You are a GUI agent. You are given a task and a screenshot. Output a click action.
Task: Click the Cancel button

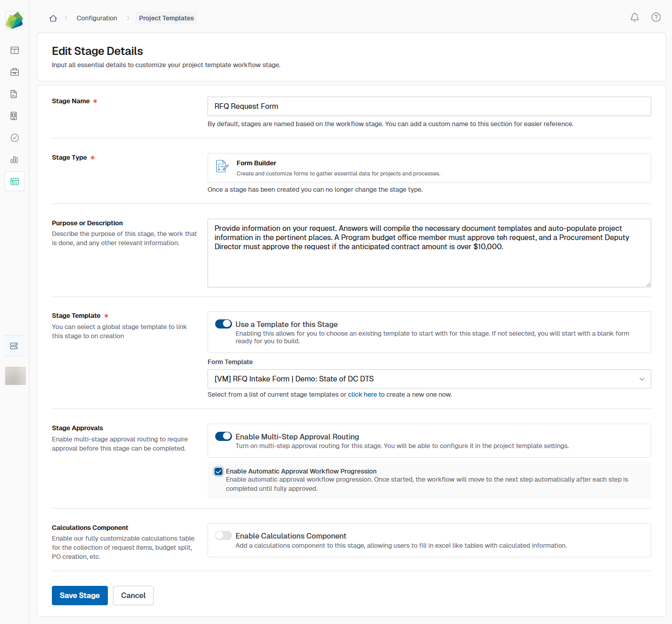133,596
